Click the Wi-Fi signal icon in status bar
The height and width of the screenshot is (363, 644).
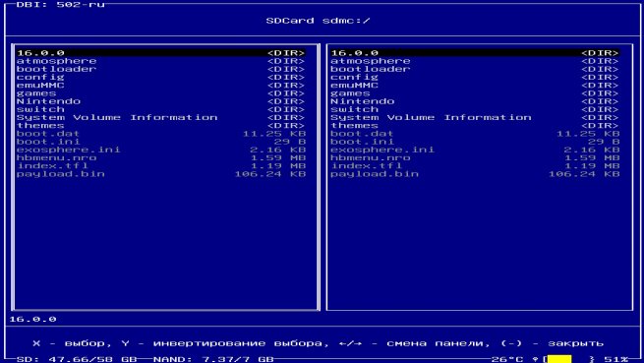point(536,359)
